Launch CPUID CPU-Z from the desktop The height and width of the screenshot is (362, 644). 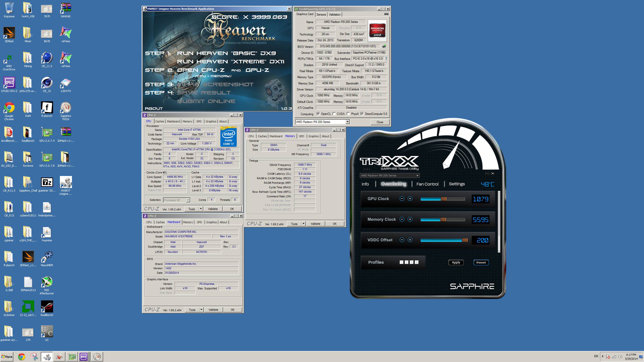click(9, 84)
